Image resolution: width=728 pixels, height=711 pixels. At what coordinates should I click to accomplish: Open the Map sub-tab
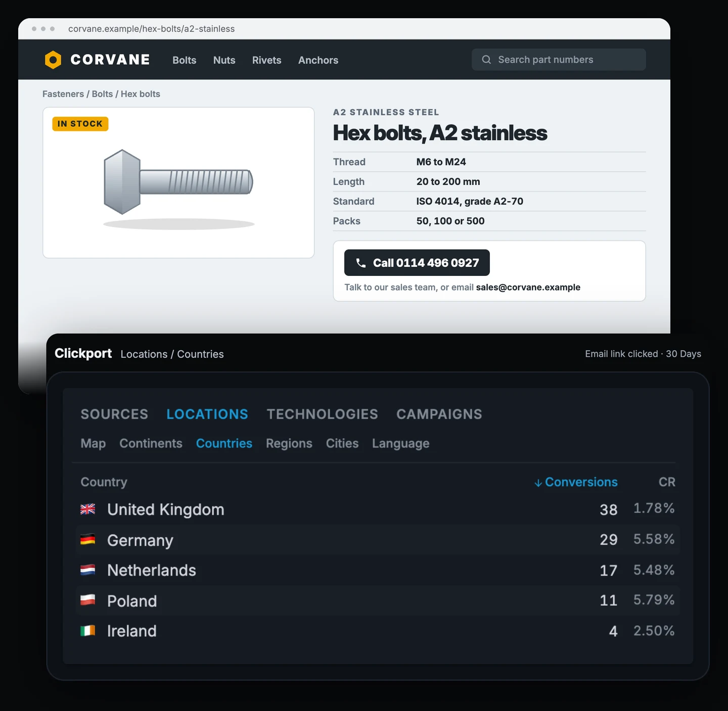pyautogui.click(x=93, y=443)
